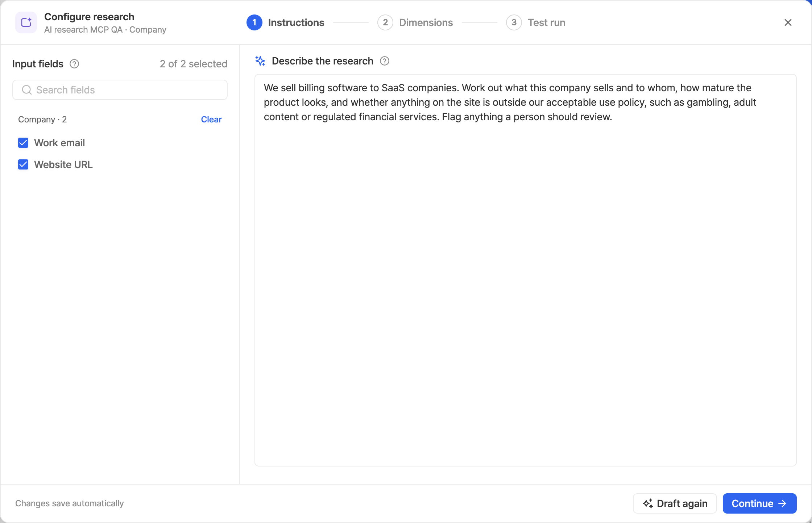Close the Configure research dialog
The height and width of the screenshot is (523, 812).
[x=788, y=22]
